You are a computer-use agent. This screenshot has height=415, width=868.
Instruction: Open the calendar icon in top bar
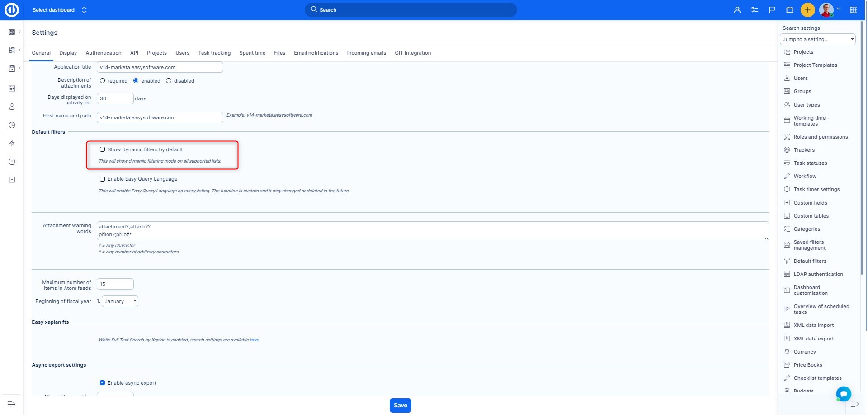(790, 10)
